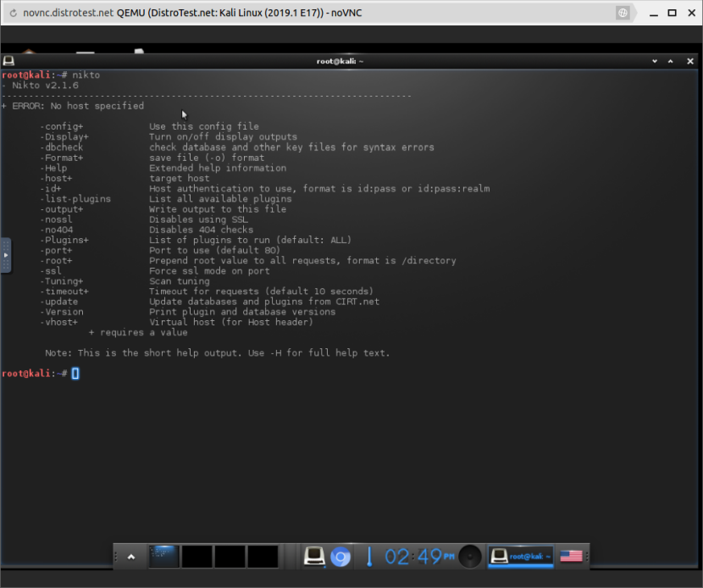Minimize the root@kali terminal window
The width and height of the screenshot is (703, 588).
pyautogui.click(x=655, y=61)
